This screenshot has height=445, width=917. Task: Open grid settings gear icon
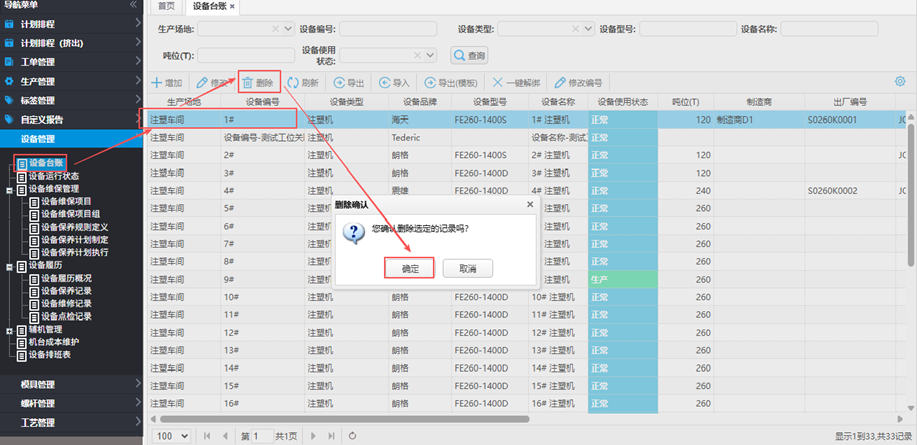pyautogui.click(x=900, y=82)
